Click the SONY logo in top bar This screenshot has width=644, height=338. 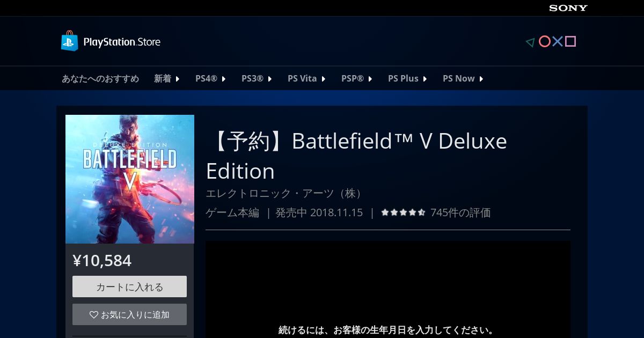[x=568, y=8]
